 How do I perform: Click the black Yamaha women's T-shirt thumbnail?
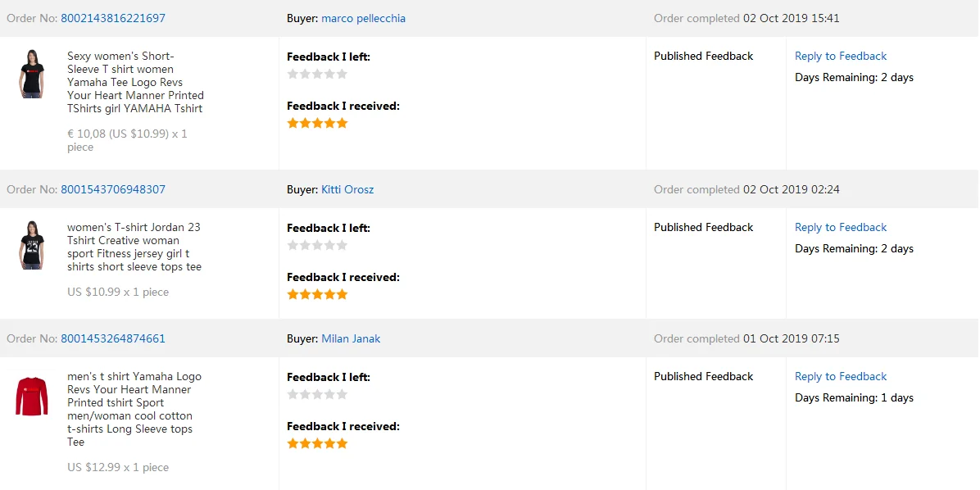tap(32, 74)
